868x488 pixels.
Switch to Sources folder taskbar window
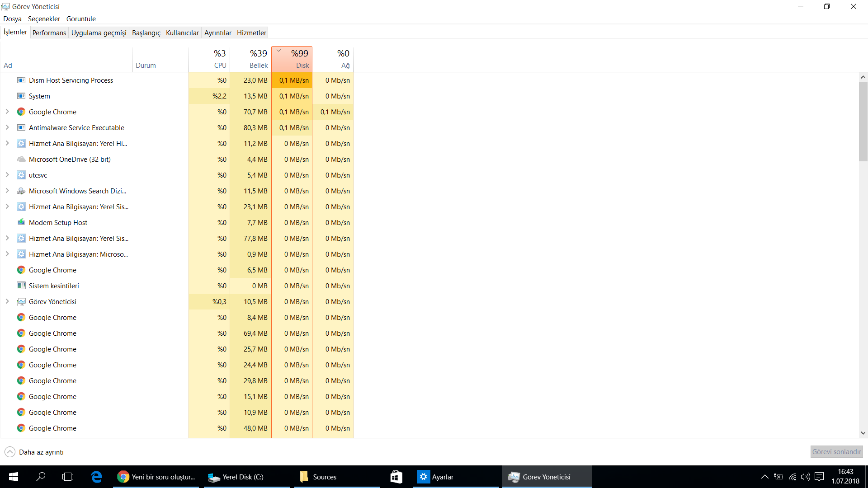[337, 477]
